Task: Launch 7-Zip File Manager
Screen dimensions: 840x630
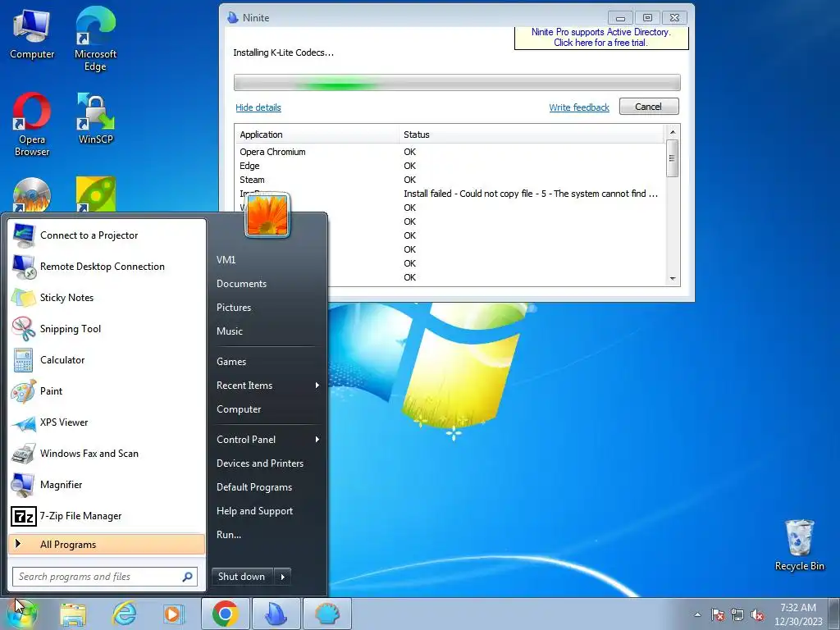Action: click(107, 515)
